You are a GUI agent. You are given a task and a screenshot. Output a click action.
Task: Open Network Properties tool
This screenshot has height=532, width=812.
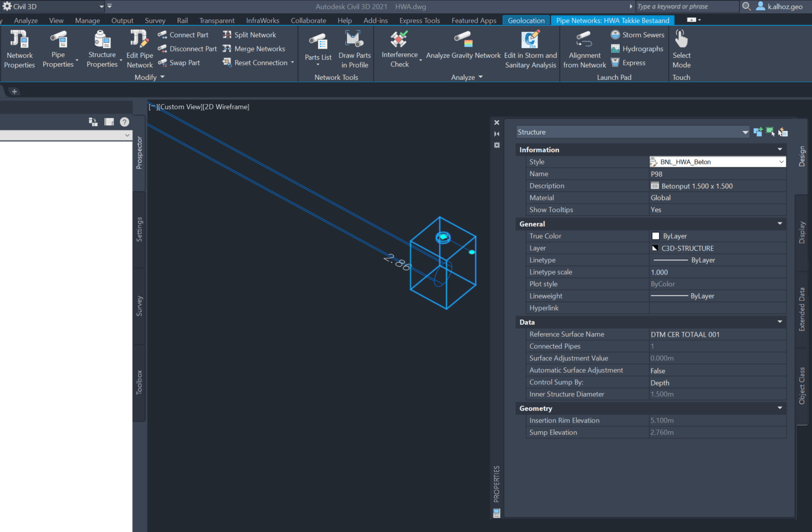[20, 49]
